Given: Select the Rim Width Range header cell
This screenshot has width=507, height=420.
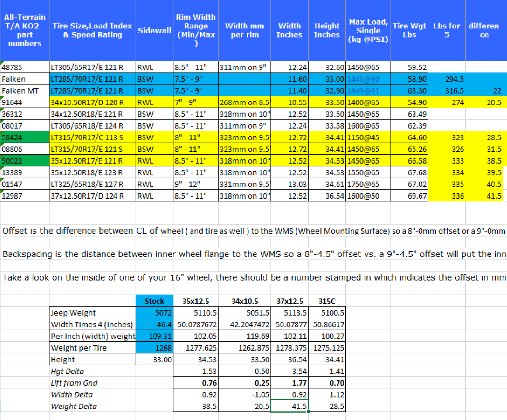Looking at the screenshot, I should point(196,30).
